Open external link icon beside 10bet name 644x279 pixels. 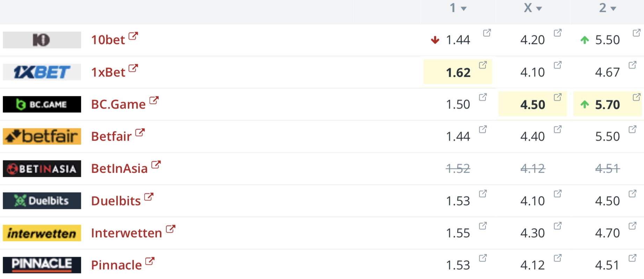pyautogui.click(x=133, y=36)
